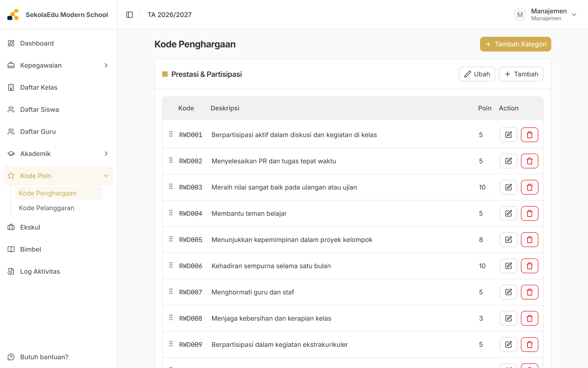The image size is (588, 368).
Task: Click the TA 2026/2027 label
Action: tap(170, 15)
